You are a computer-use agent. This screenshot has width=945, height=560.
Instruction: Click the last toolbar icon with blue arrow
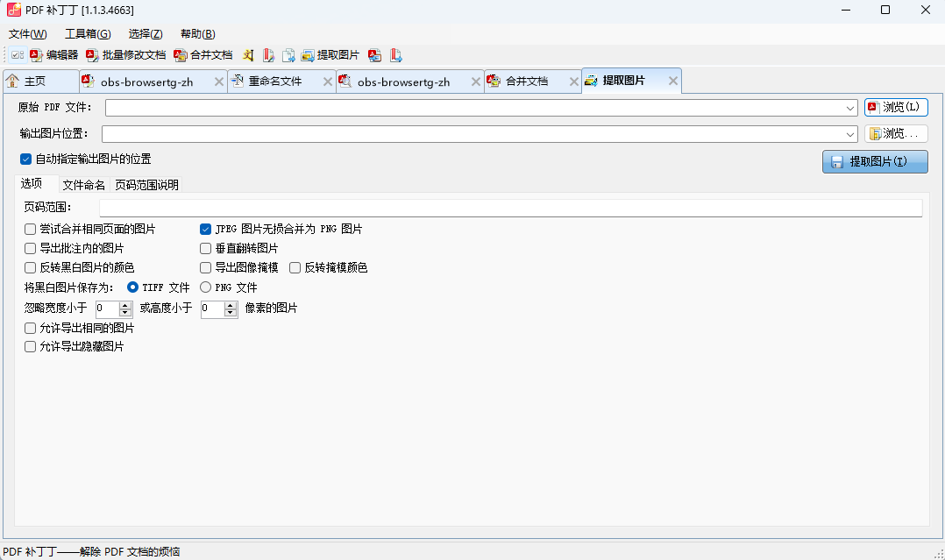tap(395, 55)
